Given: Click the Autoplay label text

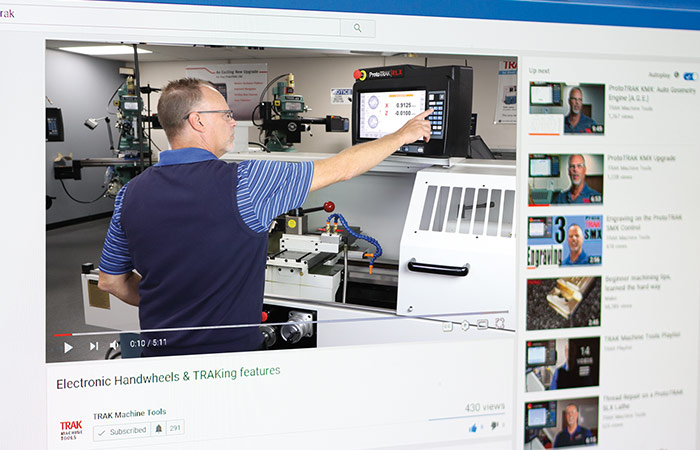Looking at the screenshot, I should click(x=659, y=75).
